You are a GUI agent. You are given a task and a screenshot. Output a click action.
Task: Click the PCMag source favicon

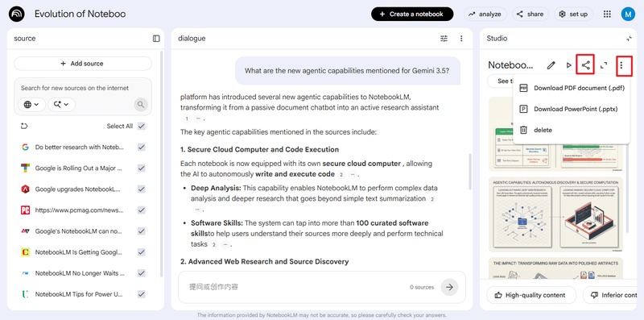(x=25, y=210)
